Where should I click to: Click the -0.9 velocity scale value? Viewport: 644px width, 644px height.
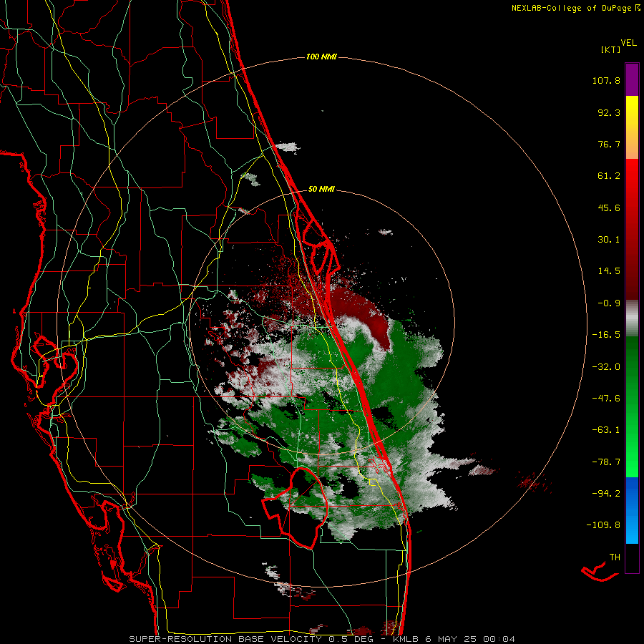point(609,303)
